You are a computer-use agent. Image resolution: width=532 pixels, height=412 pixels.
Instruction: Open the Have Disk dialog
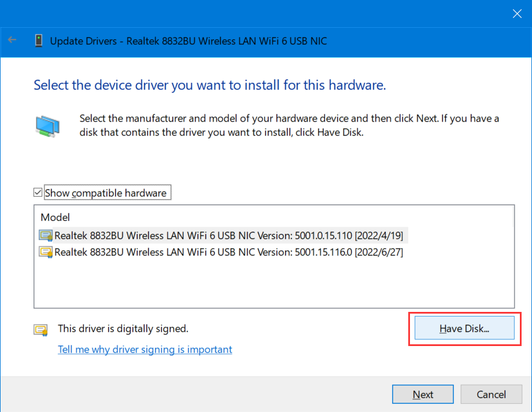pyautogui.click(x=464, y=328)
